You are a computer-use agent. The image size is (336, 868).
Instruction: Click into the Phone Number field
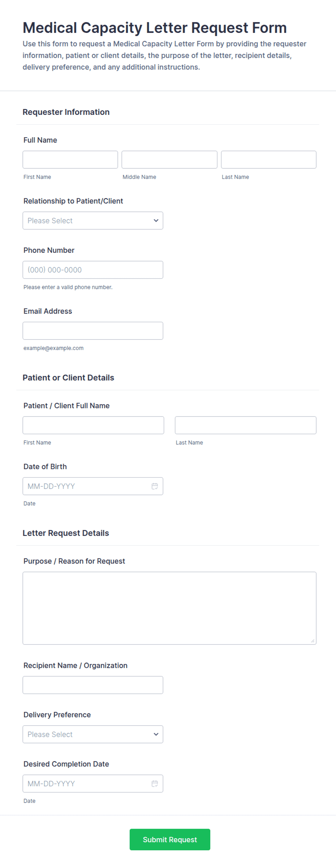pos(93,270)
